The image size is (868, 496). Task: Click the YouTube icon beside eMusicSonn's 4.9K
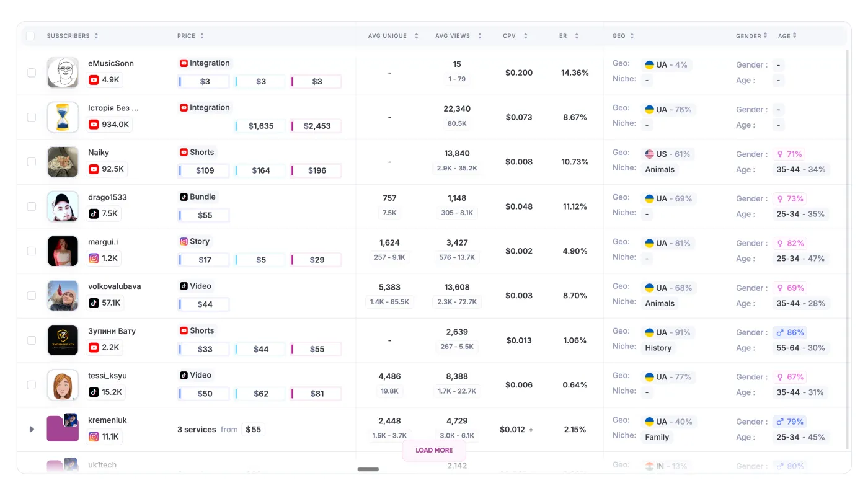(x=94, y=80)
